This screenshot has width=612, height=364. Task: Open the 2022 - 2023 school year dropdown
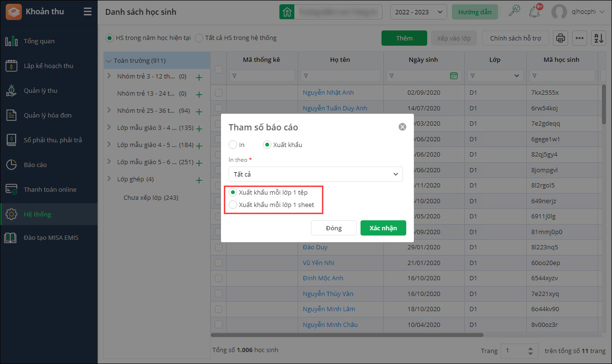click(x=418, y=12)
